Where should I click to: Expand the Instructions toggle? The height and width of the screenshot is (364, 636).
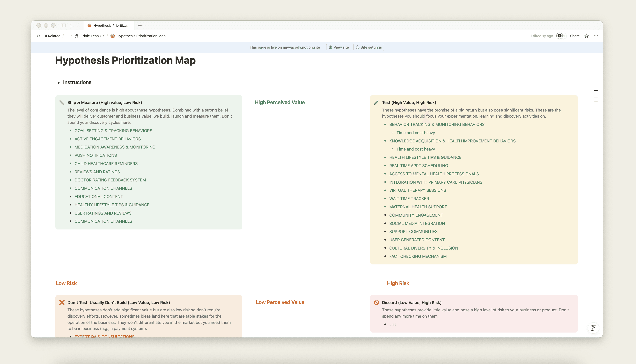(59, 82)
